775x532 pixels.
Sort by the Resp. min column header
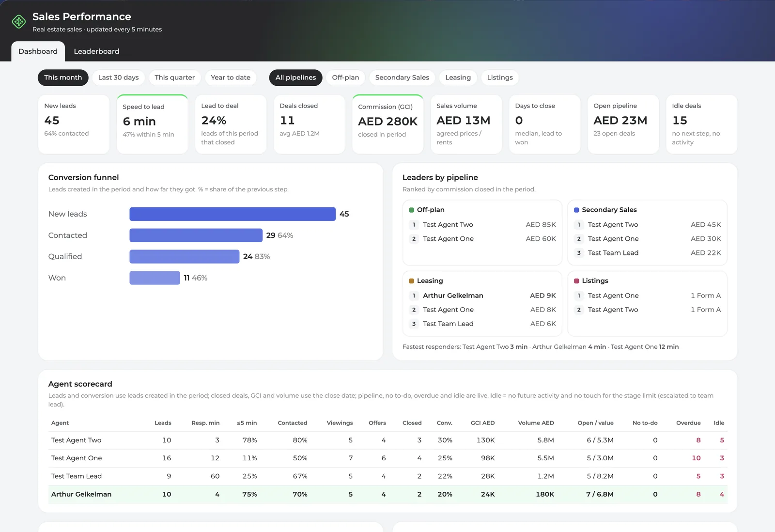205,423
